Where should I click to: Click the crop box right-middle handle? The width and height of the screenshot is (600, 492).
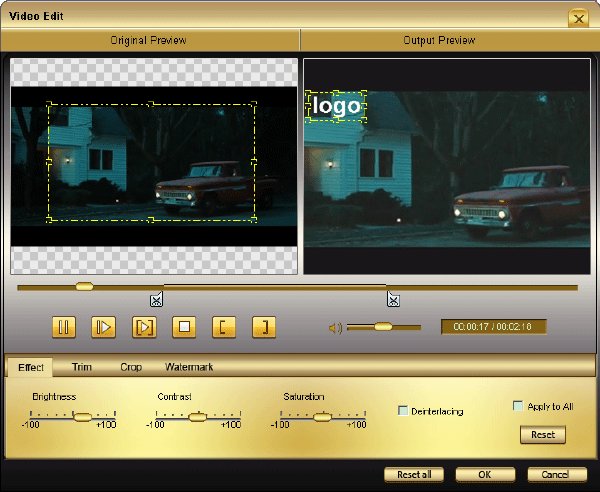pyautogui.click(x=254, y=162)
